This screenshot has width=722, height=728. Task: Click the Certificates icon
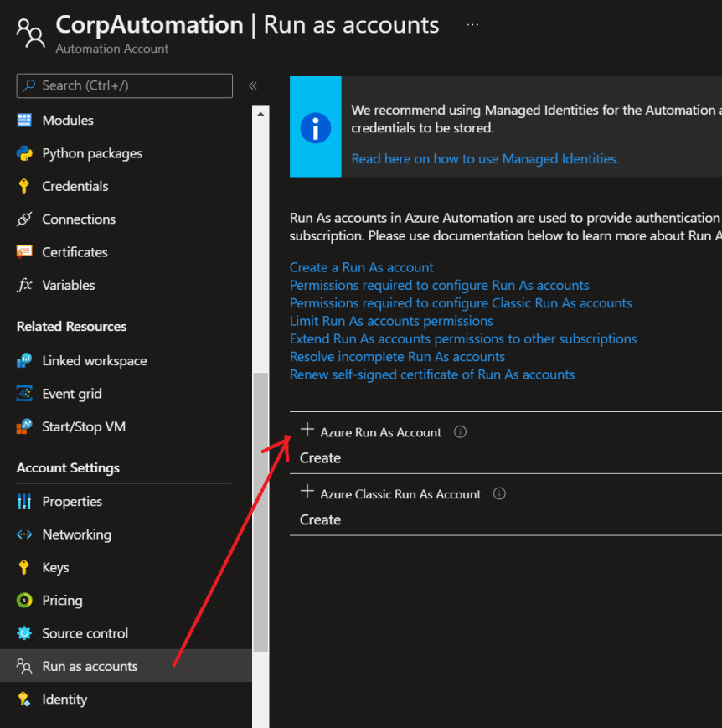[24, 252]
